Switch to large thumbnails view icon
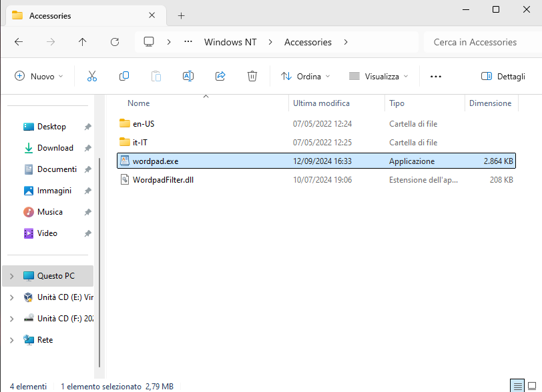This screenshot has width=542, height=392. (533, 386)
